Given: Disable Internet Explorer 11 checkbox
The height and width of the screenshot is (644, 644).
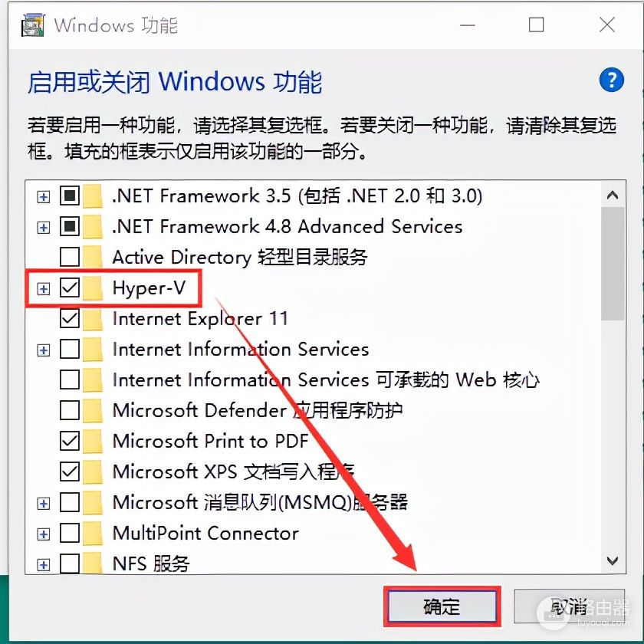Looking at the screenshot, I should click(70, 319).
